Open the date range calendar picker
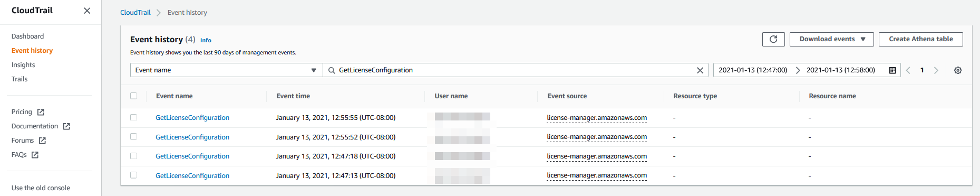The image size is (980, 196). (892, 70)
